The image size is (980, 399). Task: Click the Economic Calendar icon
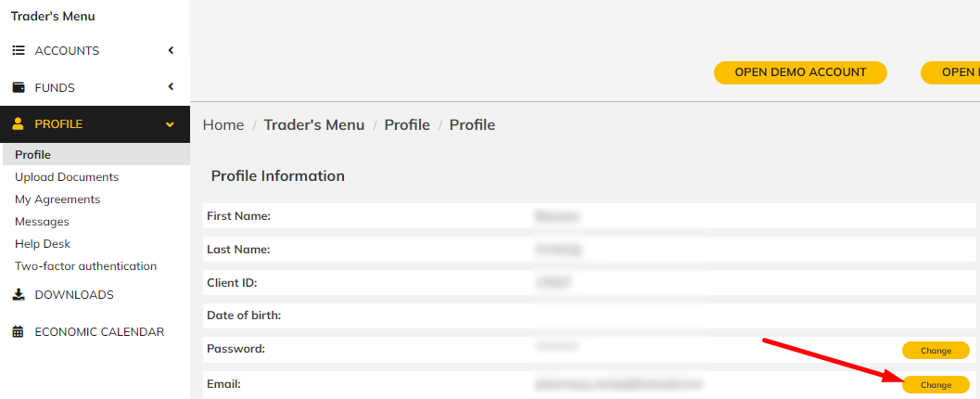[19, 332]
